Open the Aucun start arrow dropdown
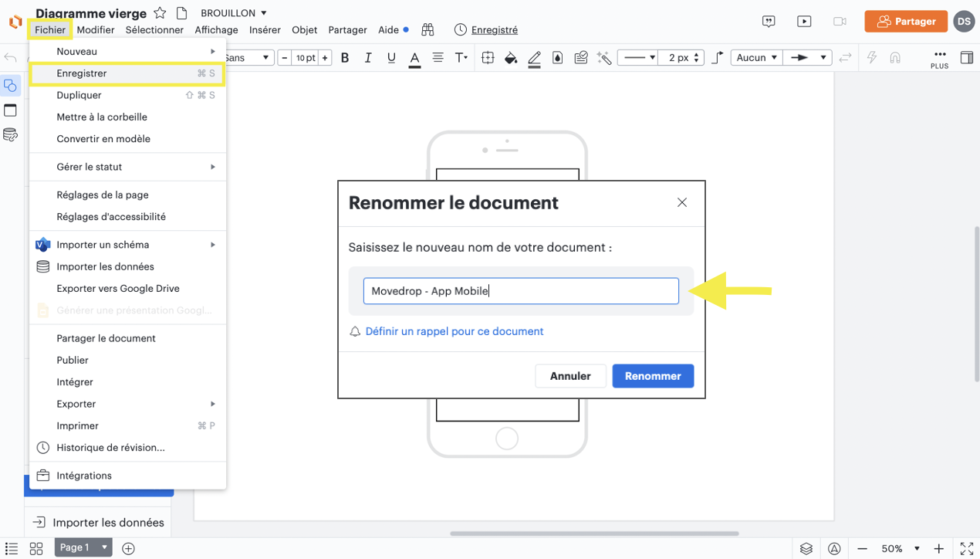Image resolution: width=980 pixels, height=559 pixels. point(756,58)
